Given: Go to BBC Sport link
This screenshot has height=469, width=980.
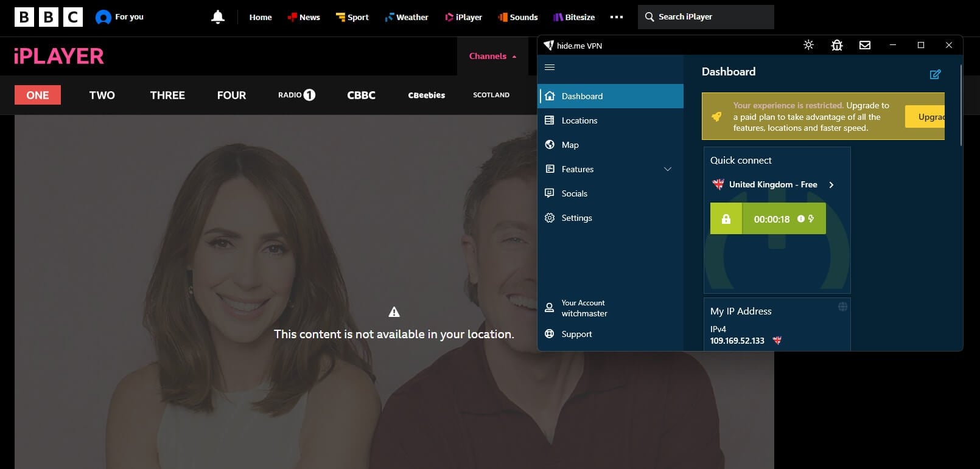Looking at the screenshot, I should click(x=352, y=17).
